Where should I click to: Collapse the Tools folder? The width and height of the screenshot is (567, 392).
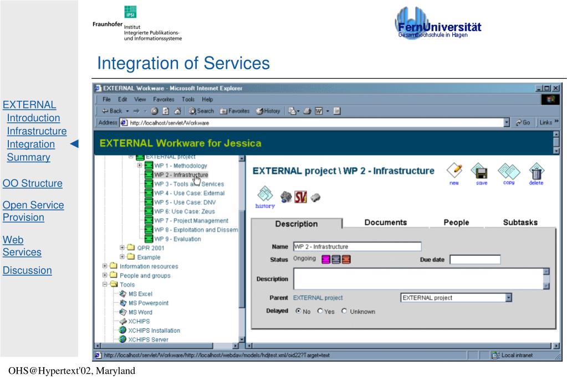(105, 285)
